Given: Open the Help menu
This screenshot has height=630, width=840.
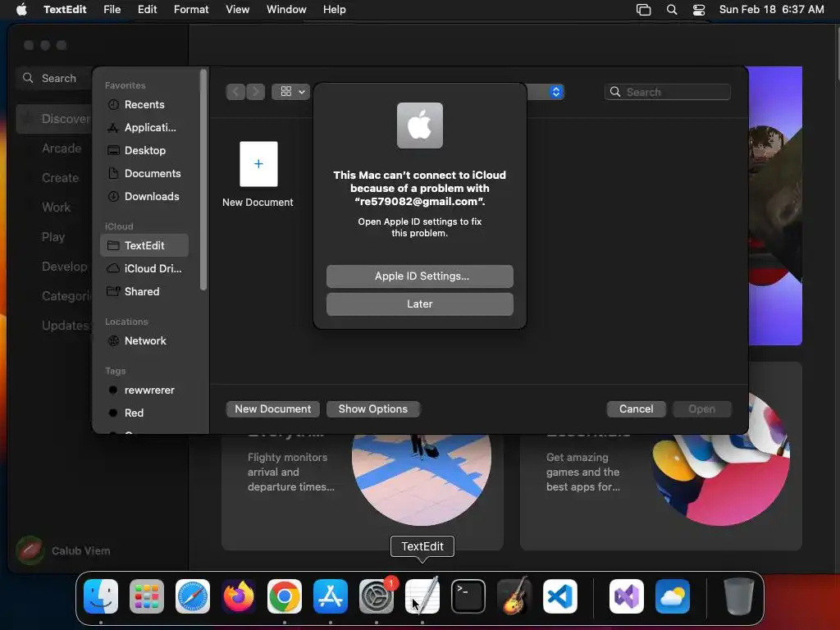Looking at the screenshot, I should tap(335, 10).
